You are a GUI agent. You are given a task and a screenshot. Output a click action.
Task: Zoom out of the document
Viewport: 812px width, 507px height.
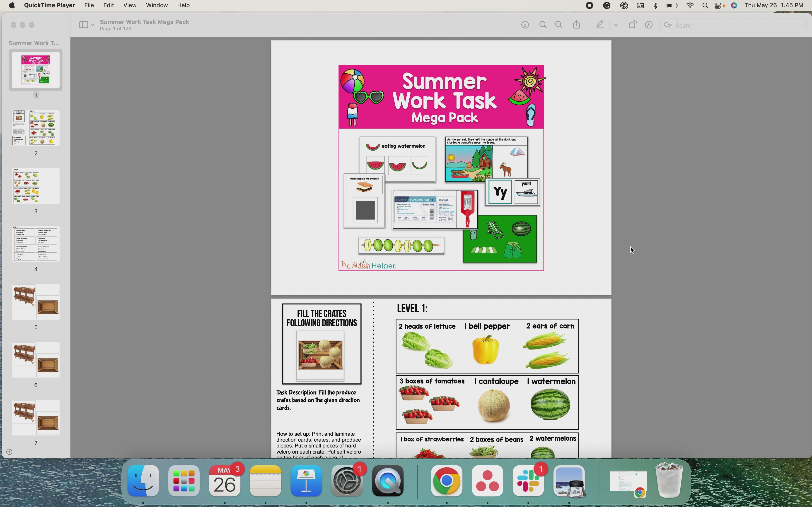[543, 24]
